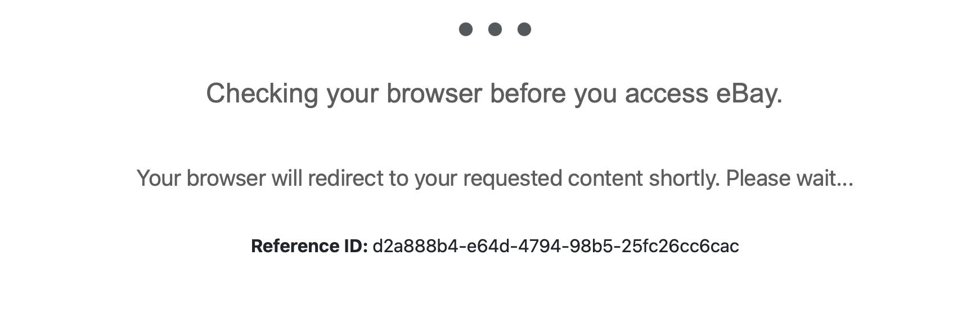Click "Your browser will" in the redirect message
Image resolution: width=980 pixels, height=322 pixels.
tap(219, 178)
